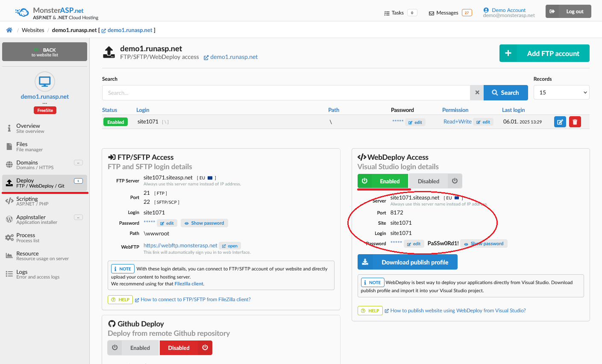
Task: Open Process list in the sidebar
Action: (44, 238)
